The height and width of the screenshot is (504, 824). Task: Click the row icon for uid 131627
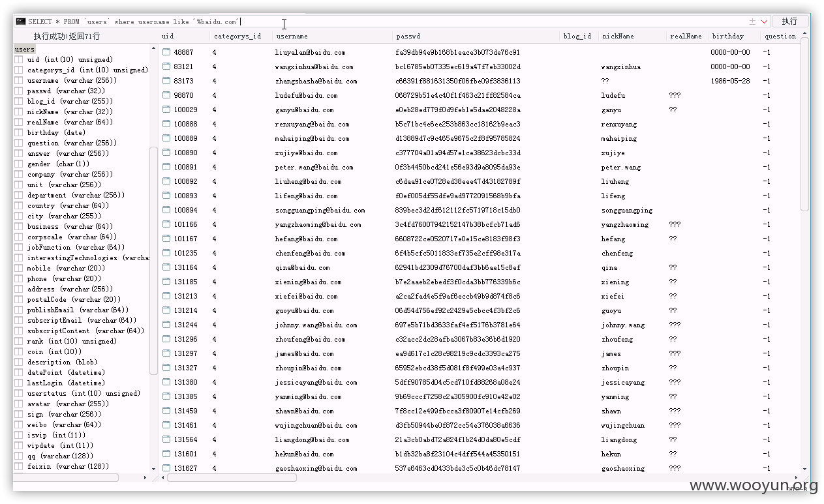point(166,468)
